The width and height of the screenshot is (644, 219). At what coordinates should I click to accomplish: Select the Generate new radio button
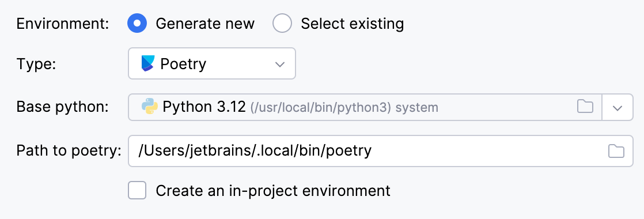tap(138, 24)
